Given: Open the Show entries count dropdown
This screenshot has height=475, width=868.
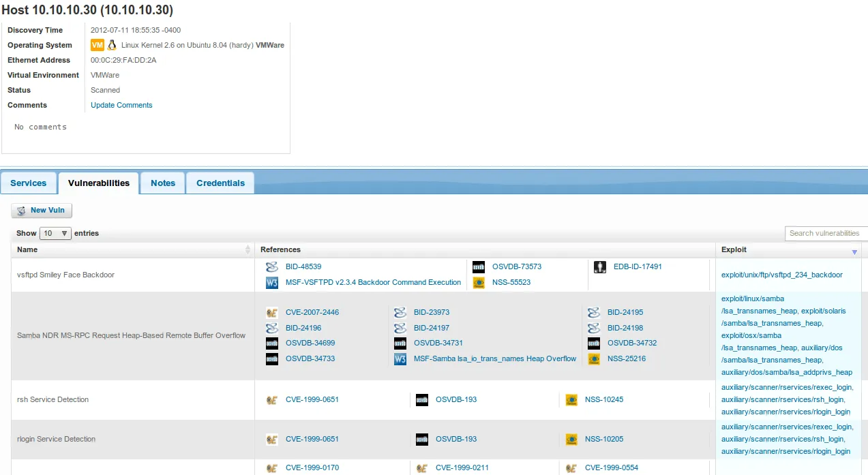Looking at the screenshot, I should pos(55,233).
